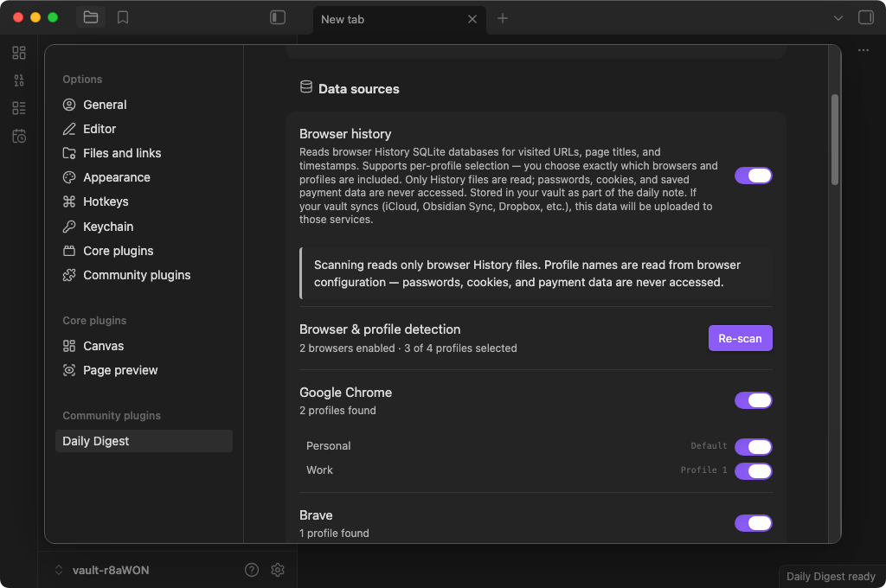Open Hotkeys settings

pos(144,201)
